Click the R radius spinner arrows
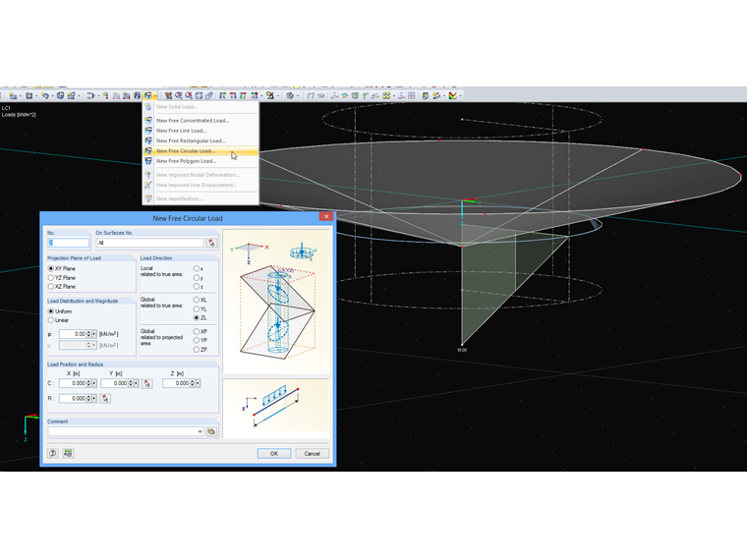747x560 pixels. (x=88, y=399)
